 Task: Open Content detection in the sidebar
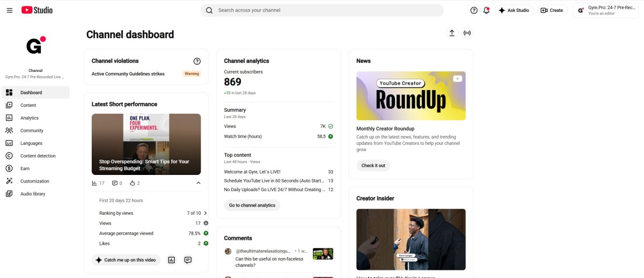click(35, 156)
